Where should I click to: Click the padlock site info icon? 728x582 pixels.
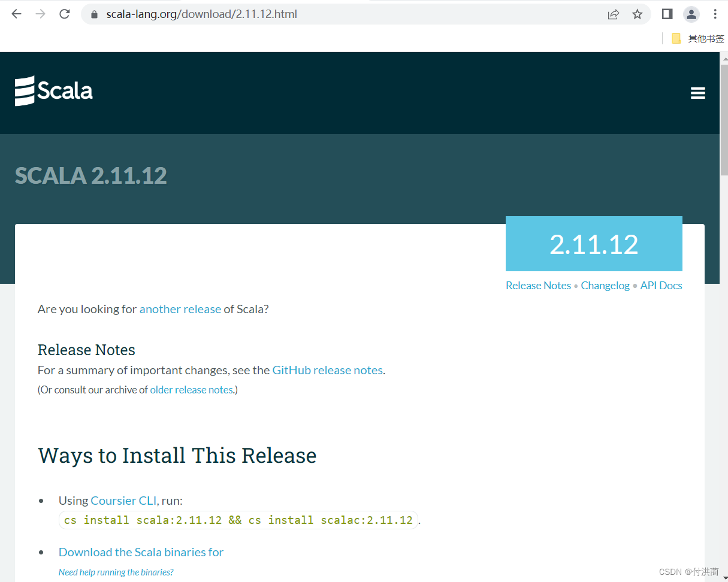pyautogui.click(x=94, y=14)
